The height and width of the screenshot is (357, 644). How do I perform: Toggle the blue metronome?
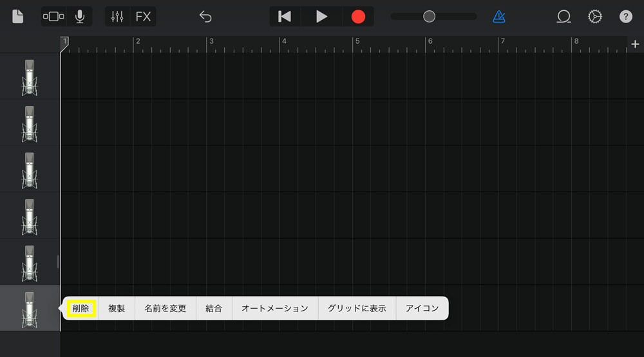tap(499, 17)
